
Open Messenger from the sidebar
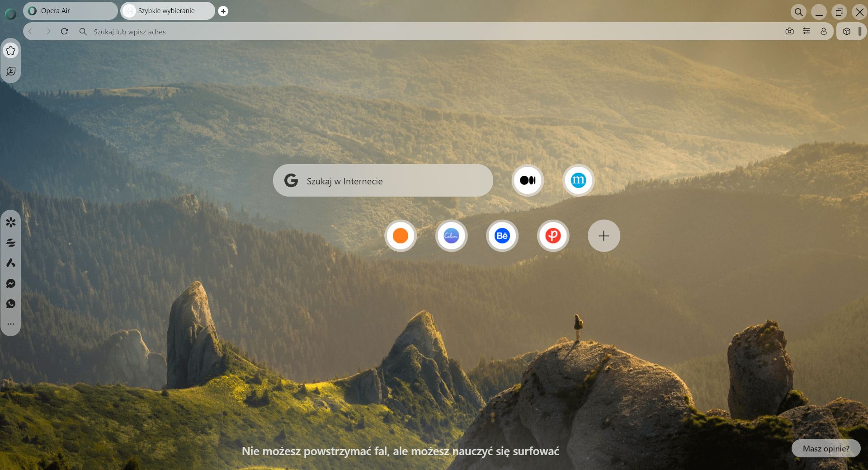[x=11, y=283]
